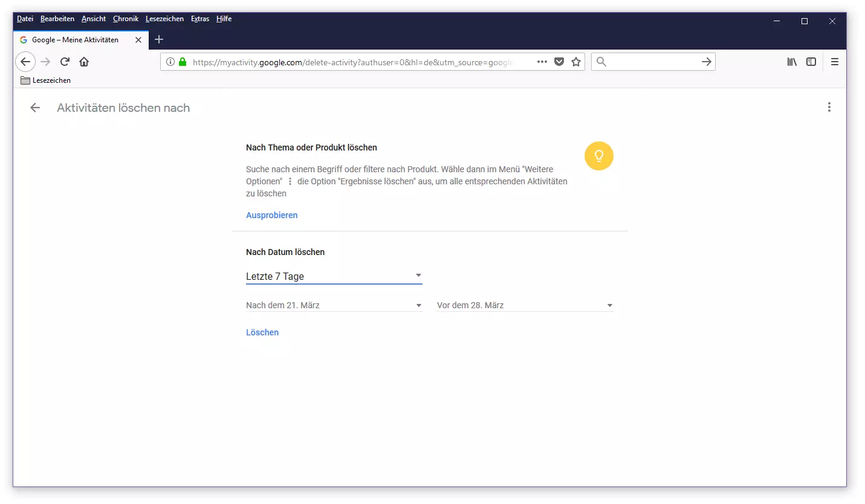Go back with the browser back arrow

coord(25,62)
